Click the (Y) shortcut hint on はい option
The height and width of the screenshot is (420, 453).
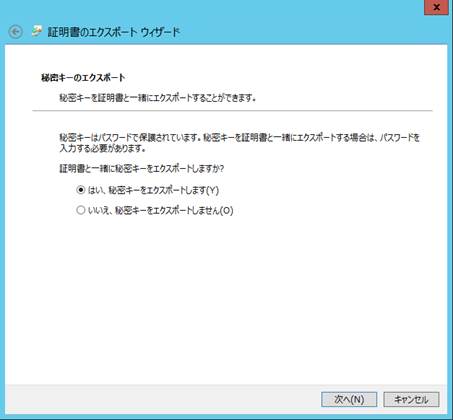[212, 190]
